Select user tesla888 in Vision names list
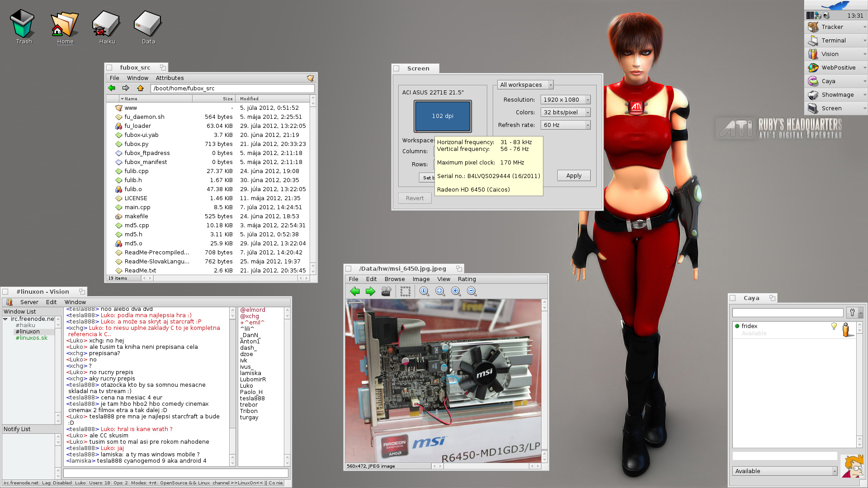868x488 pixels. 252,399
